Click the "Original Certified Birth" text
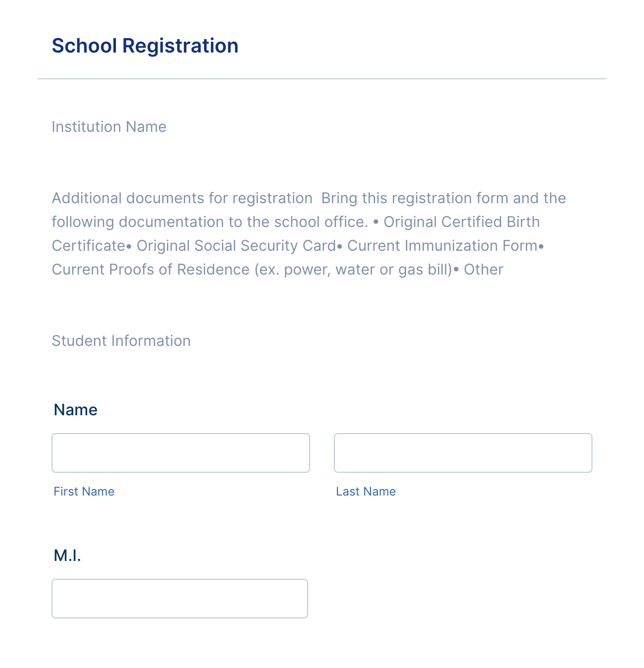 pyautogui.click(x=461, y=222)
